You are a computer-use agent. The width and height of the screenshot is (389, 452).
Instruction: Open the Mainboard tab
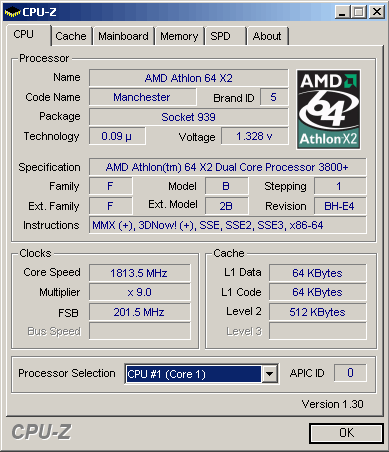click(123, 36)
